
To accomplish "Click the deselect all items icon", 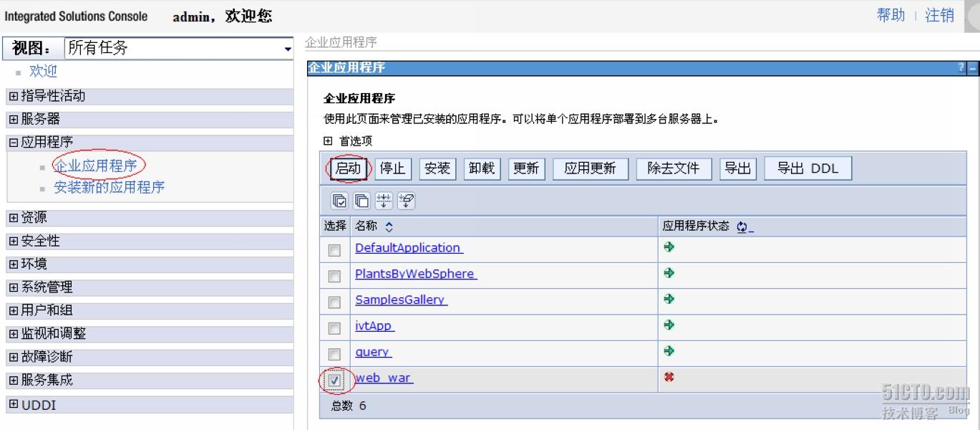I will (361, 200).
